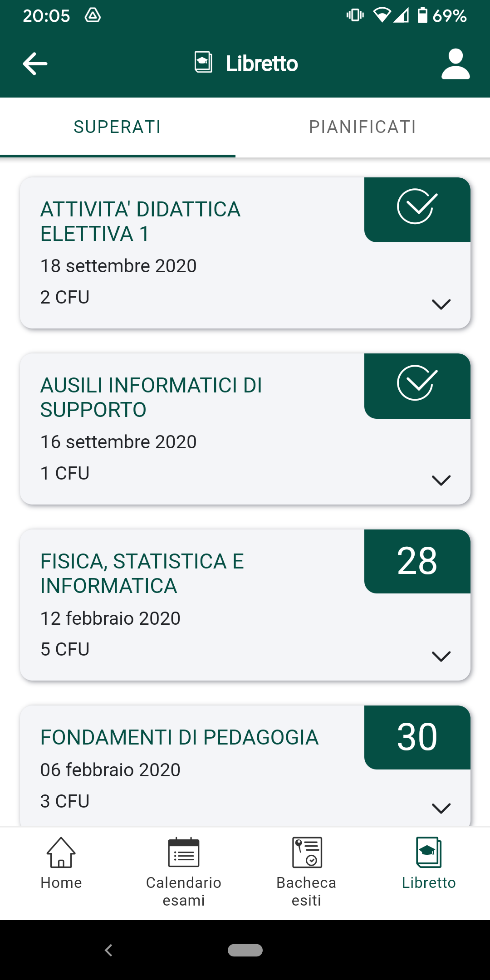Tap the checkmark badge on Ausili Informatici di Supporto
Viewport: 490px width, 980px height.
(417, 384)
